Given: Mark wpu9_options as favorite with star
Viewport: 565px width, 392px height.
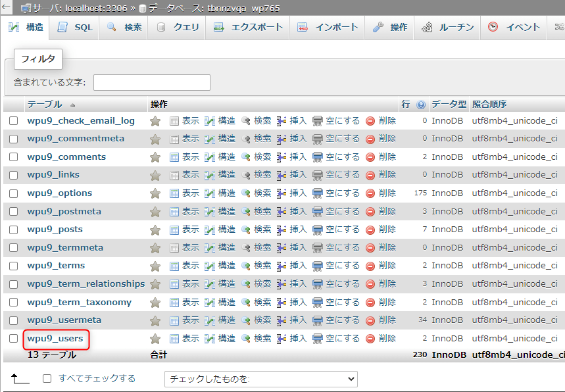Looking at the screenshot, I should click(x=155, y=193).
